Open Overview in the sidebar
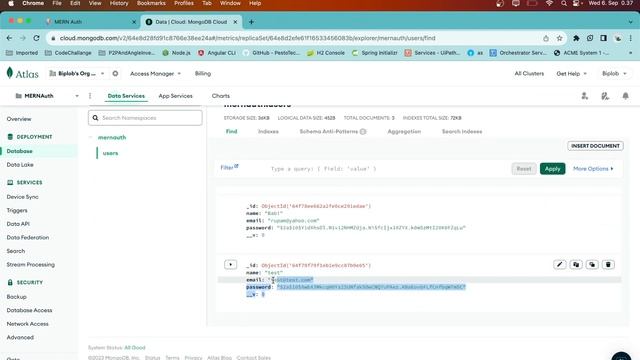 [19, 119]
